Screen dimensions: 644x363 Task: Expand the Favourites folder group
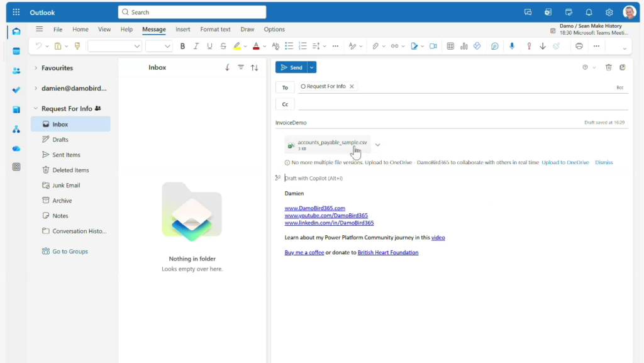coord(36,68)
